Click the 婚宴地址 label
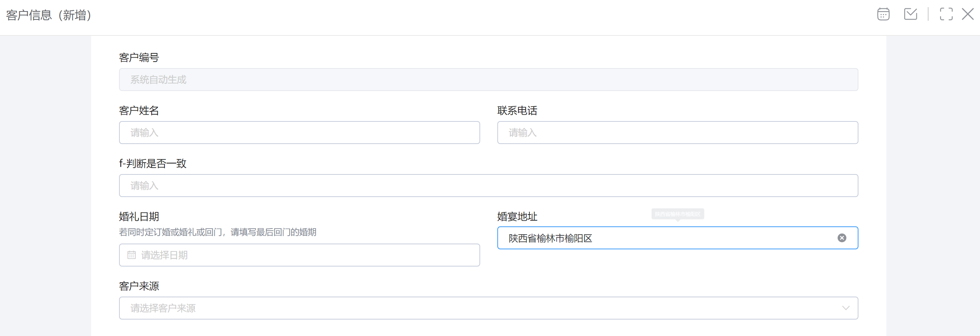Viewport: 980px width, 336px height. [x=517, y=216]
